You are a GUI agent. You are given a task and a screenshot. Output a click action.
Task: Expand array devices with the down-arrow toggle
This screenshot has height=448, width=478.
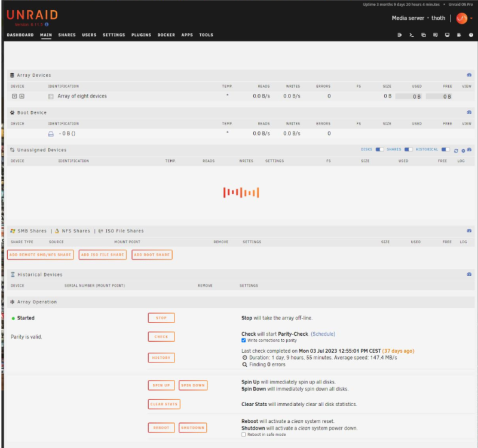14,96
